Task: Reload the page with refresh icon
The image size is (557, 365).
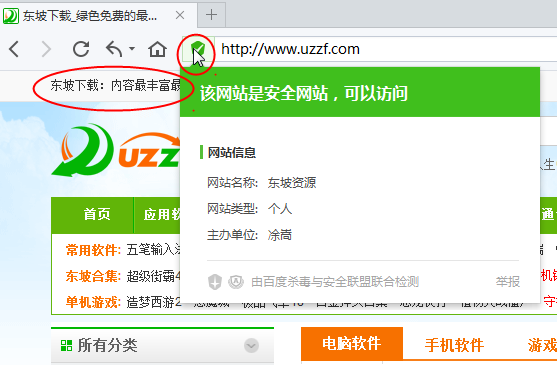Action: pos(81,49)
